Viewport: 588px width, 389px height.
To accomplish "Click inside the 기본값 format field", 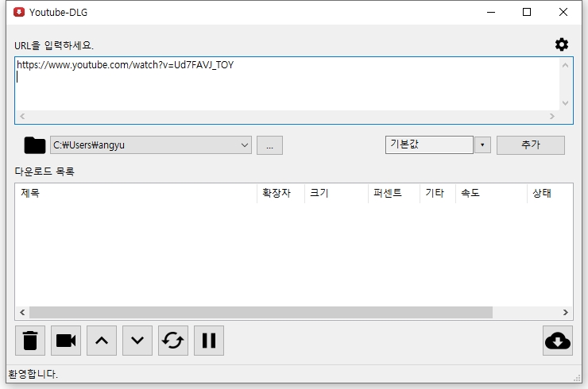I will (429, 144).
